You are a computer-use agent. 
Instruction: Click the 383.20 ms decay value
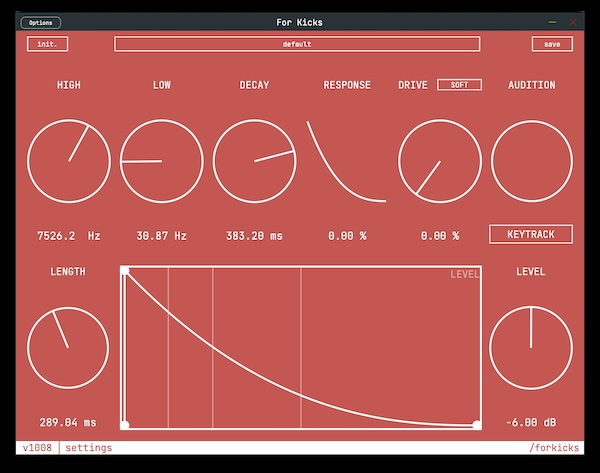point(254,236)
